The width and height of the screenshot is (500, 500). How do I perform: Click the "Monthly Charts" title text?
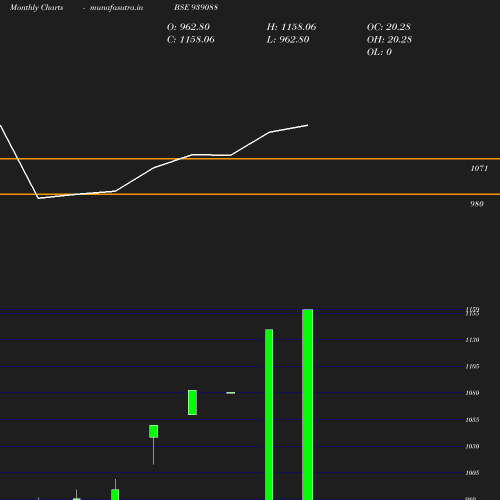click(x=37, y=7)
